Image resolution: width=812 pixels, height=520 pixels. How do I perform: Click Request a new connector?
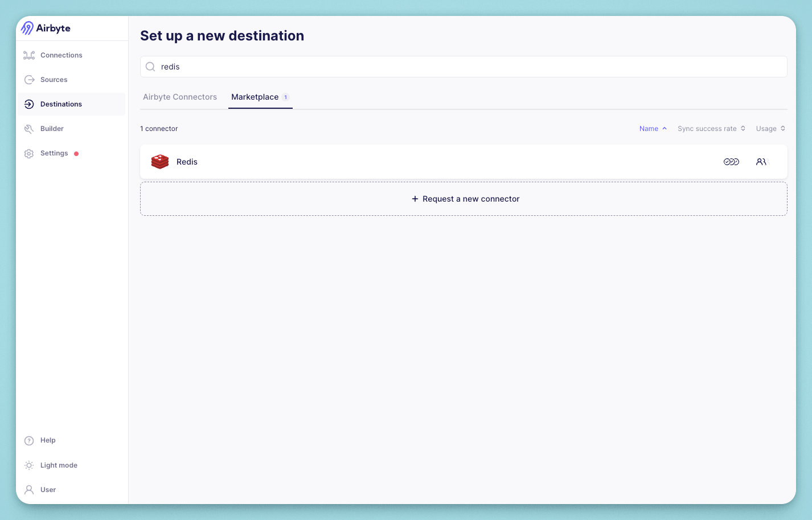click(464, 199)
